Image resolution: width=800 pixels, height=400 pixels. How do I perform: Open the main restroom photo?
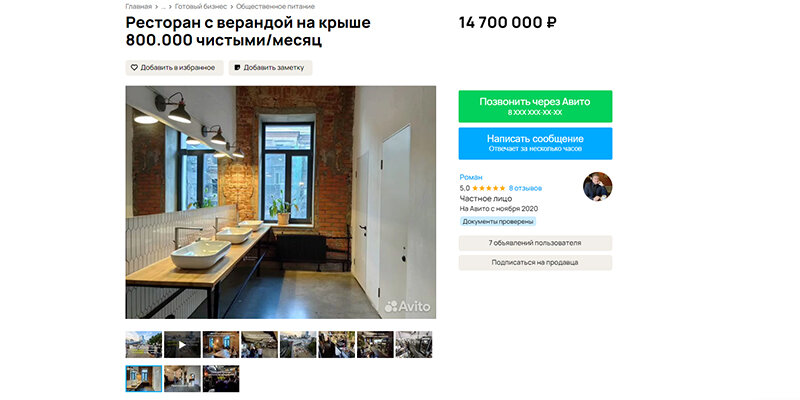(281, 202)
